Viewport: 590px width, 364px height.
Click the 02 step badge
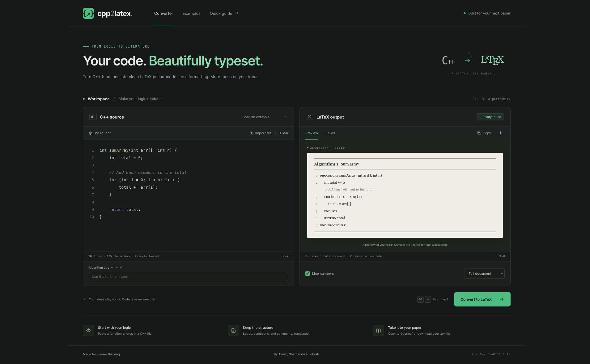click(309, 117)
